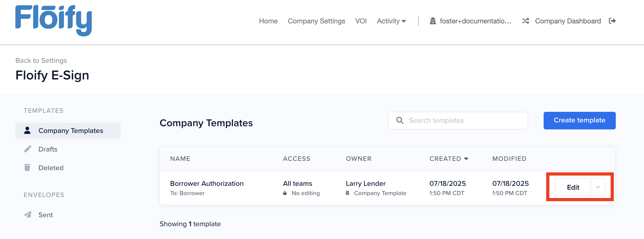Expand the Activity dropdown menu
This screenshot has width=644, height=239.
[x=391, y=21]
